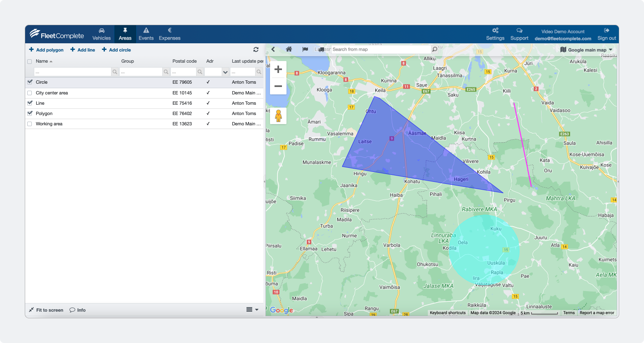Check the Working area checkbox
This screenshot has width=644, height=343.
(30, 124)
